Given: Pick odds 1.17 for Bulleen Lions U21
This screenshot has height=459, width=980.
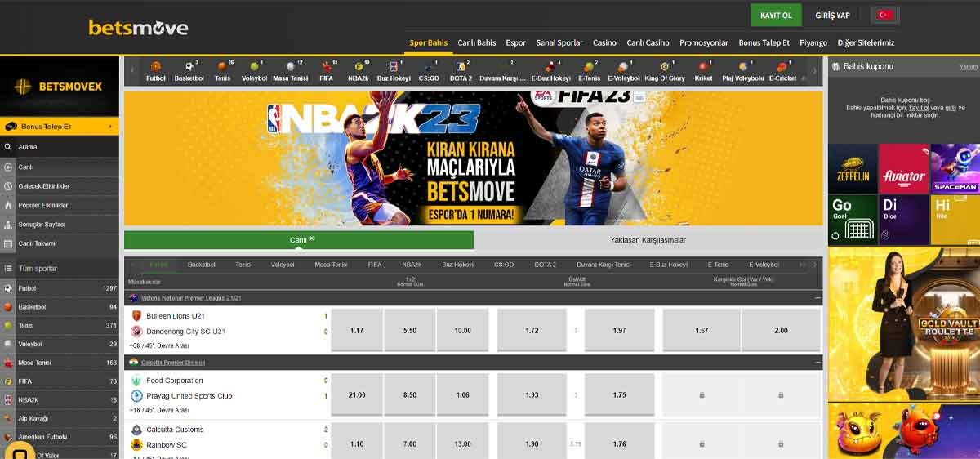Looking at the screenshot, I should (x=357, y=330).
